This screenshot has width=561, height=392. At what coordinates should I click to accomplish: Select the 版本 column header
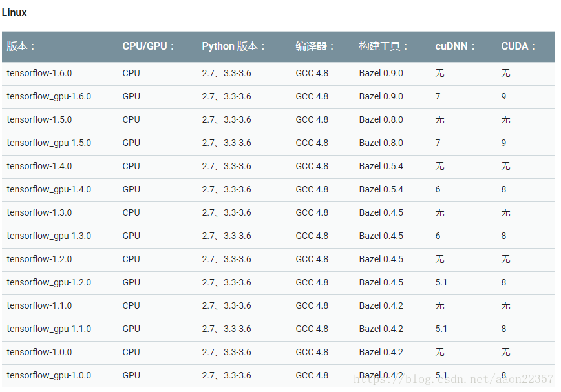[x=21, y=46]
